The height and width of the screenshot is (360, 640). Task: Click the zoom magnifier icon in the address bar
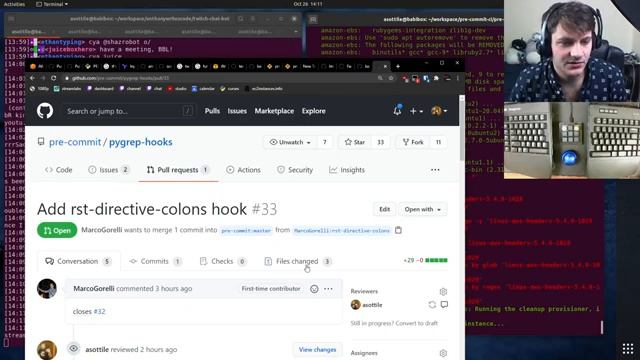(x=380, y=78)
